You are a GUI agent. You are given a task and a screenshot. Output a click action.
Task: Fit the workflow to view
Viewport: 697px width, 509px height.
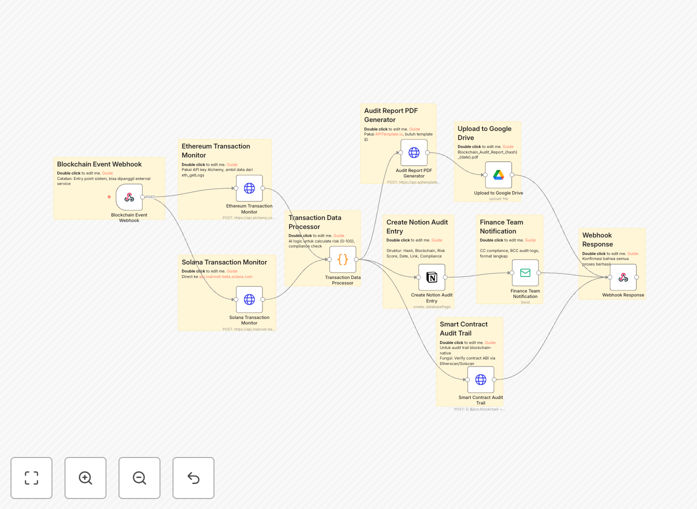click(x=32, y=478)
